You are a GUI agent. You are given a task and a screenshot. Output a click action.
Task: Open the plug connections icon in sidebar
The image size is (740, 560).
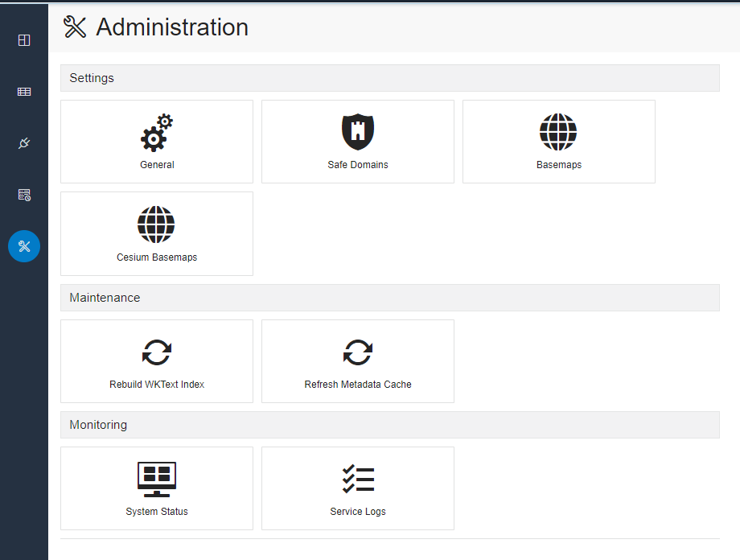click(24, 143)
